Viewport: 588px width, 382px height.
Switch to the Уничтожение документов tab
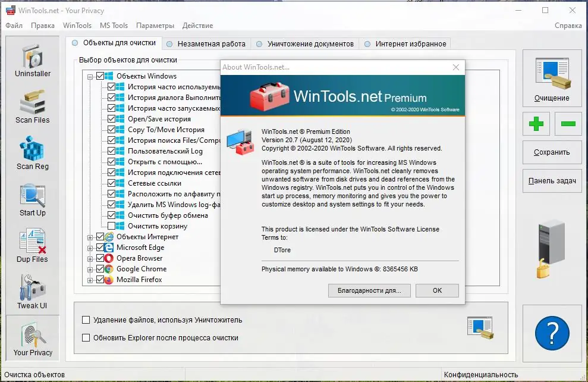click(312, 43)
